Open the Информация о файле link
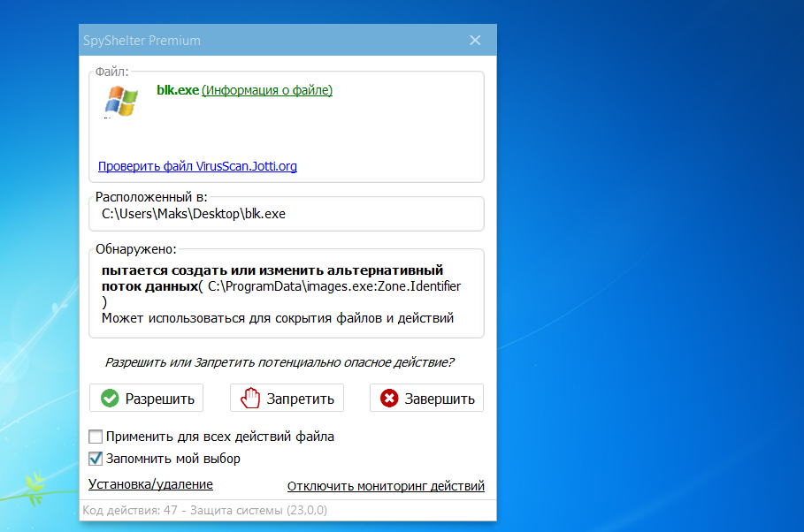 tap(267, 90)
